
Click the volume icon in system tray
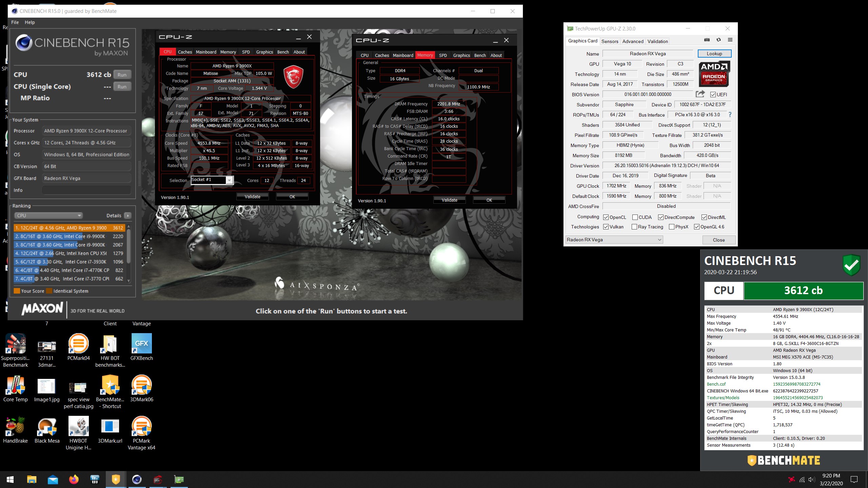pos(811,479)
